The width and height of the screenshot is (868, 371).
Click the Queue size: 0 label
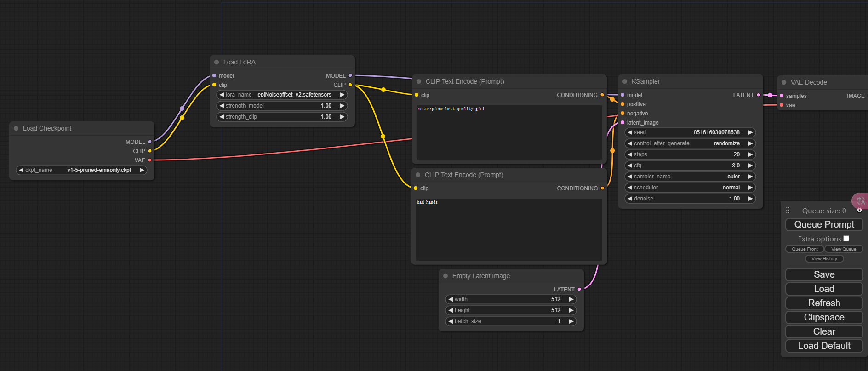point(824,211)
